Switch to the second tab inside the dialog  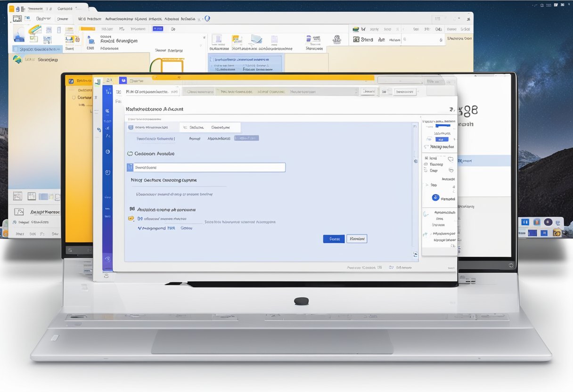click(x=194, y=127)
